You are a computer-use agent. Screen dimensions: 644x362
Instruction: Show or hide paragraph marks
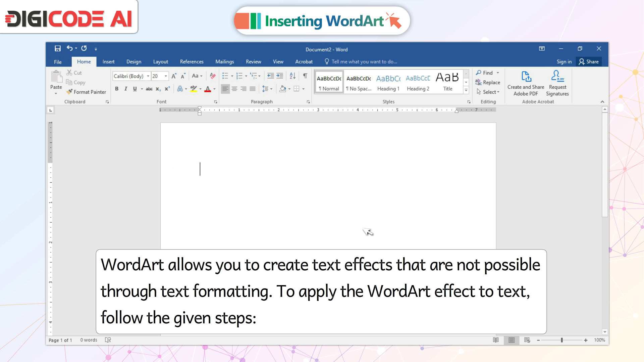coord(305,76)
